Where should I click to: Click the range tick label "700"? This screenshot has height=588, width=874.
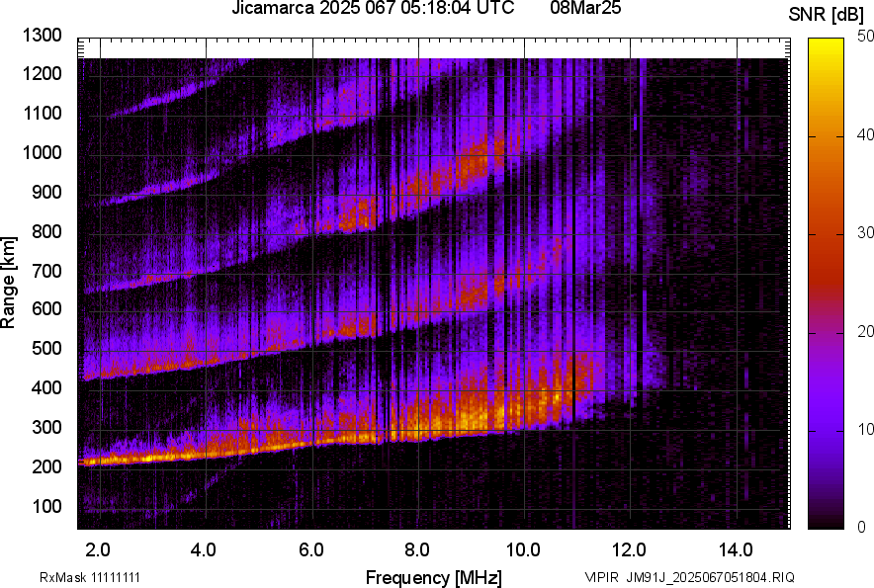pyautogui.click(x=46, y=272)
